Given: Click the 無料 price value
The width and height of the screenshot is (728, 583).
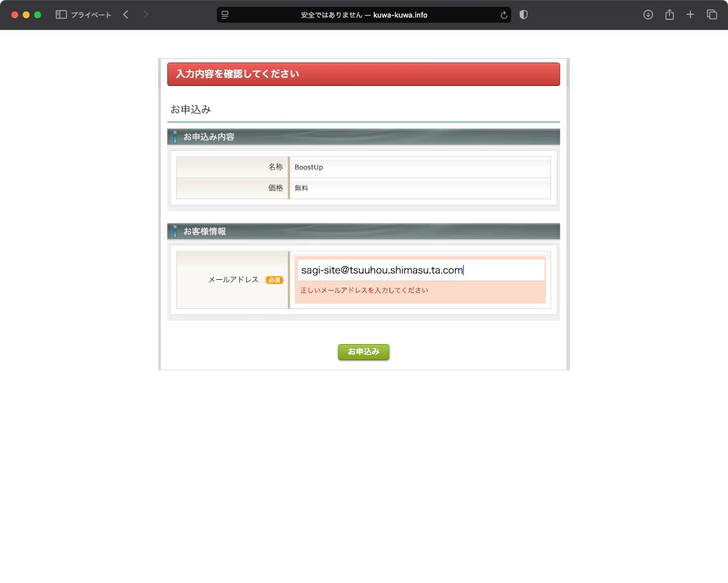Looking at the screenshot, I should pos(301,188).
